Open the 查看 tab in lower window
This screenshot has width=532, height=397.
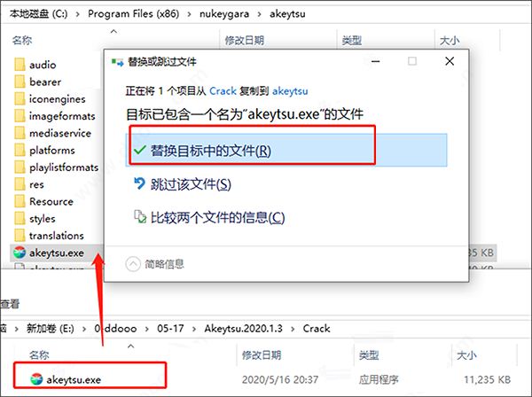click(10, 303)
